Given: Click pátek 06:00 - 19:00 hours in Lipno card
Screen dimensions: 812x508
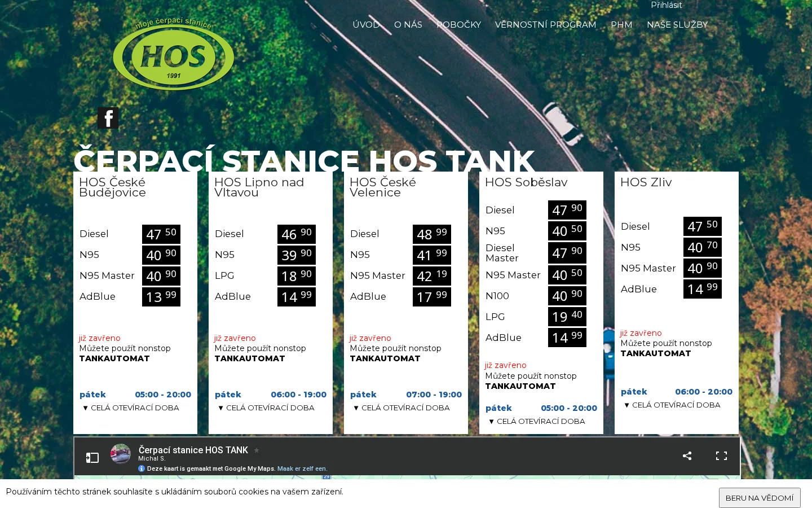Looking at the screenshot, I should point(271,395).
